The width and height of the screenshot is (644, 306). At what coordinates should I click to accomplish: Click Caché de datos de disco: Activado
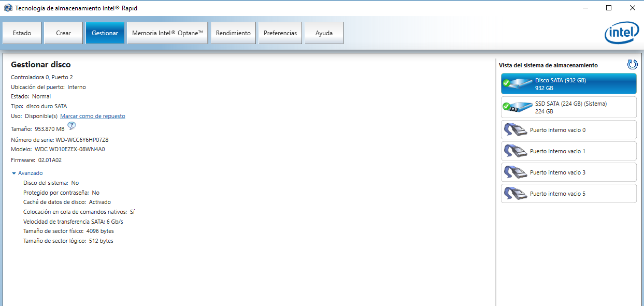[67, 202]
